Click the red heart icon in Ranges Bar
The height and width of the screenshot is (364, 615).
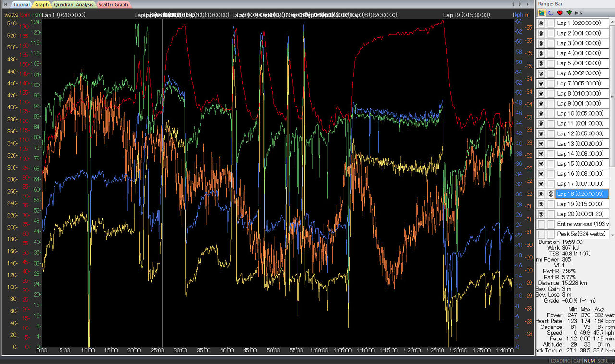[560, 12]
